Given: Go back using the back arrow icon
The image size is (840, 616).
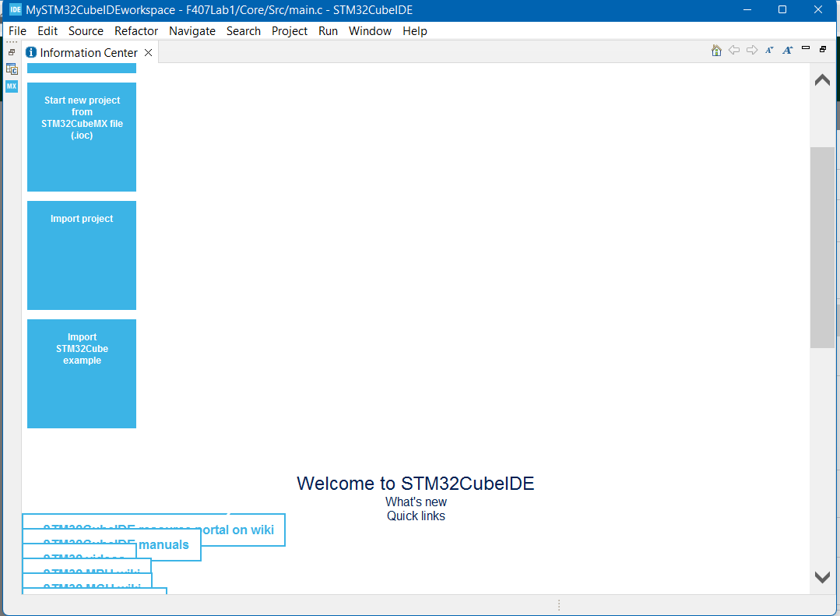Looking at the screenshot, I should coord(734,50).
